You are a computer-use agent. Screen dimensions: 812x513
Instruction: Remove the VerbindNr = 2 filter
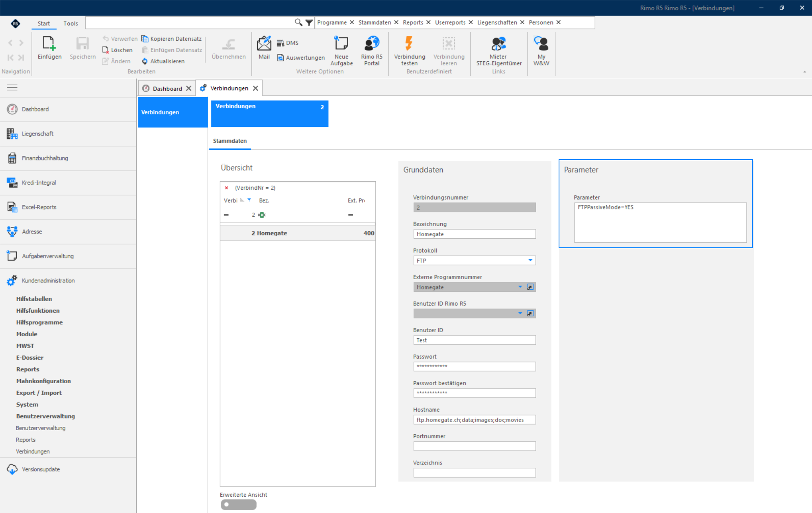coord(226,188)
